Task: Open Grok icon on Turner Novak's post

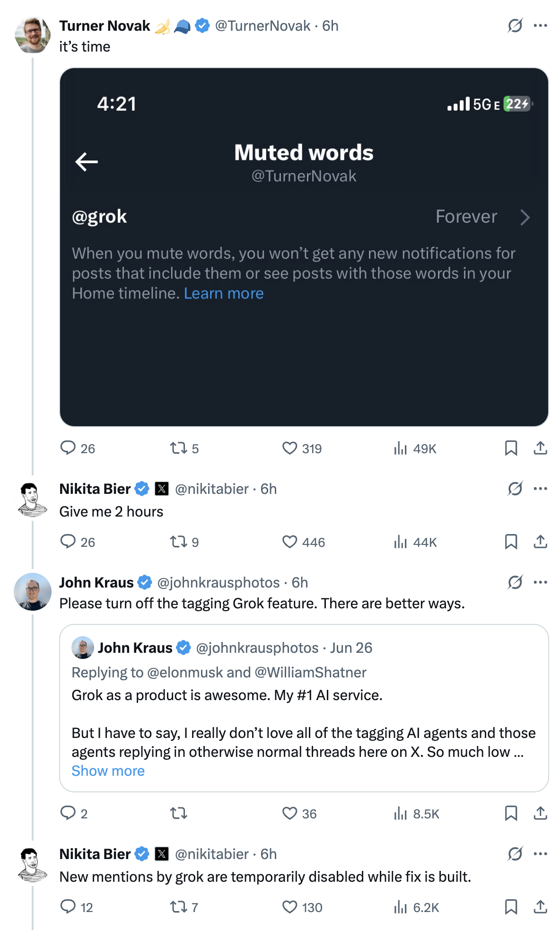Action: (515, 26)
